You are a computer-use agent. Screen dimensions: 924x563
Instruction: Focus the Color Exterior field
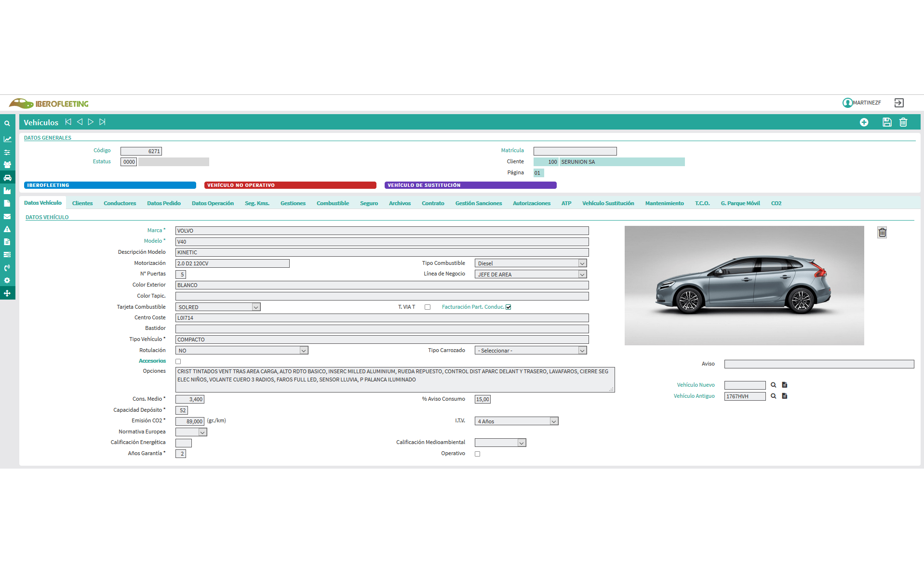click(x=382, y=285)
